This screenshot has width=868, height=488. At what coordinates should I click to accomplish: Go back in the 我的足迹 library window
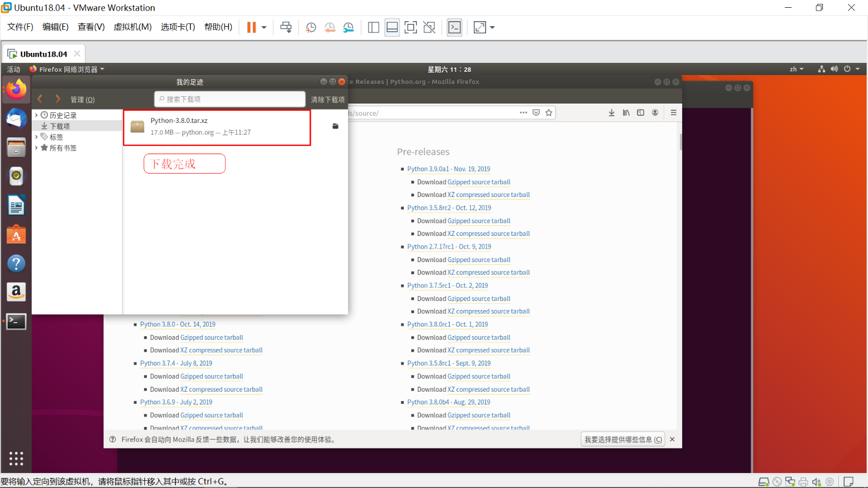point(40,99)
